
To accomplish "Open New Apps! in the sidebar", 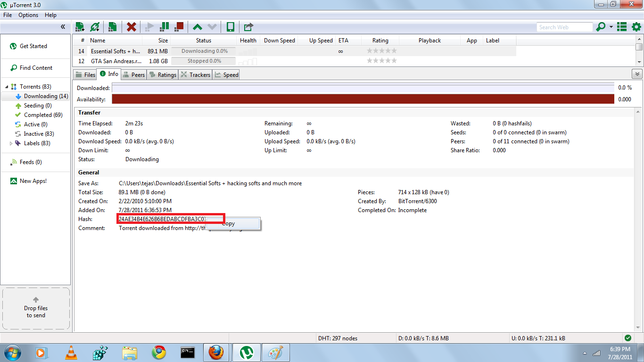I will tap(28, 181).
